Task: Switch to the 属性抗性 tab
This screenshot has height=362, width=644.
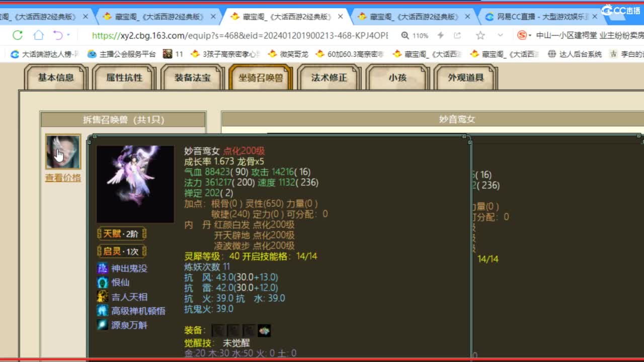Action: coord(124,77)
